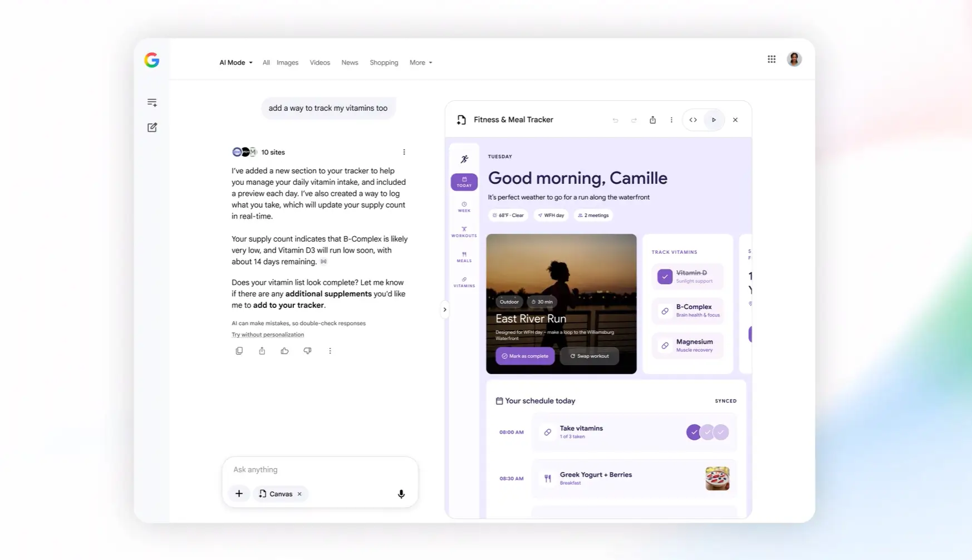Open the Take vitamins schedule entry

(x=634, y=432)
